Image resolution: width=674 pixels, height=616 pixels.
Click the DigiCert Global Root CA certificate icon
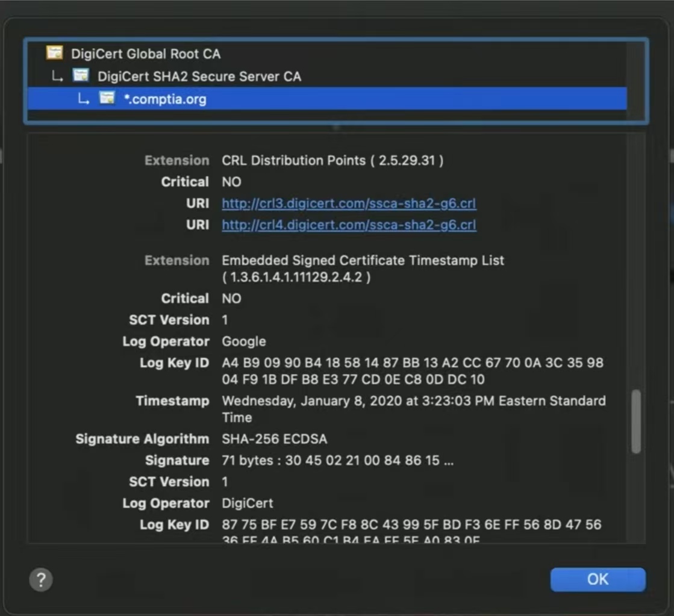55,53
